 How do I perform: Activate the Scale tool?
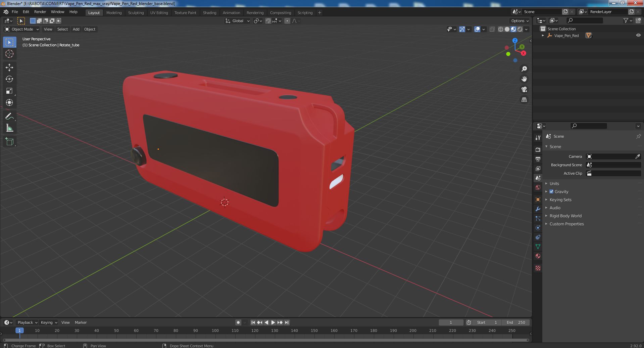[9, 91]
